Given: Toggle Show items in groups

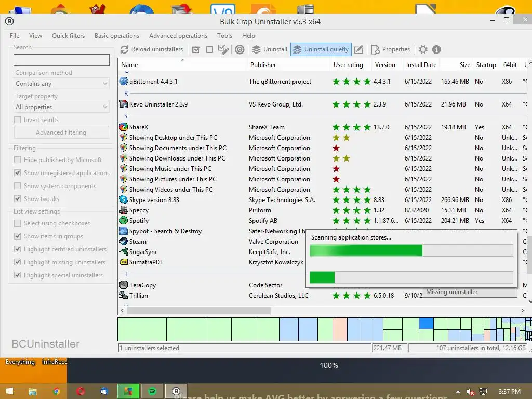Looking at the screenshot, I should 17,236.
